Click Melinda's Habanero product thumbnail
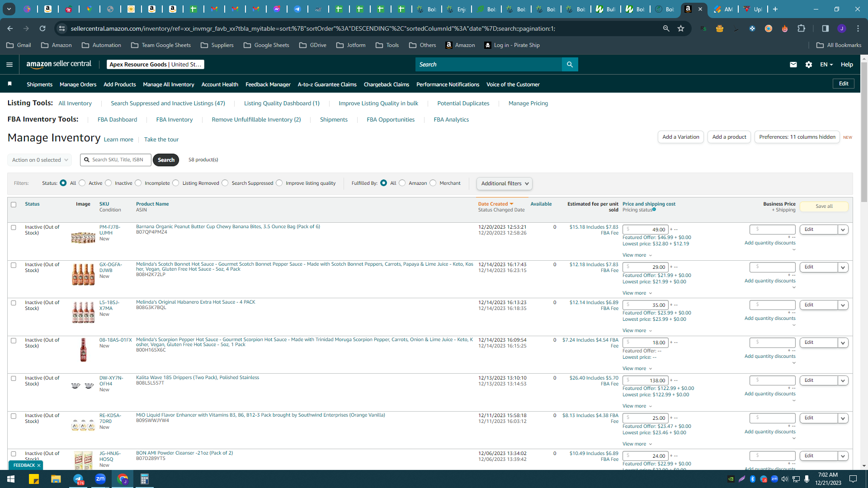The height and width of the screenshot is (488, 868). click(83, 312)
